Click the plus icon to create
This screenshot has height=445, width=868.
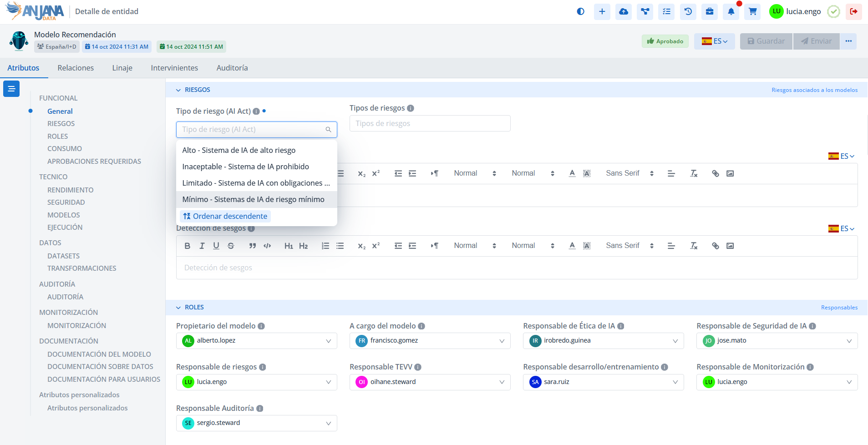point(602,12)
